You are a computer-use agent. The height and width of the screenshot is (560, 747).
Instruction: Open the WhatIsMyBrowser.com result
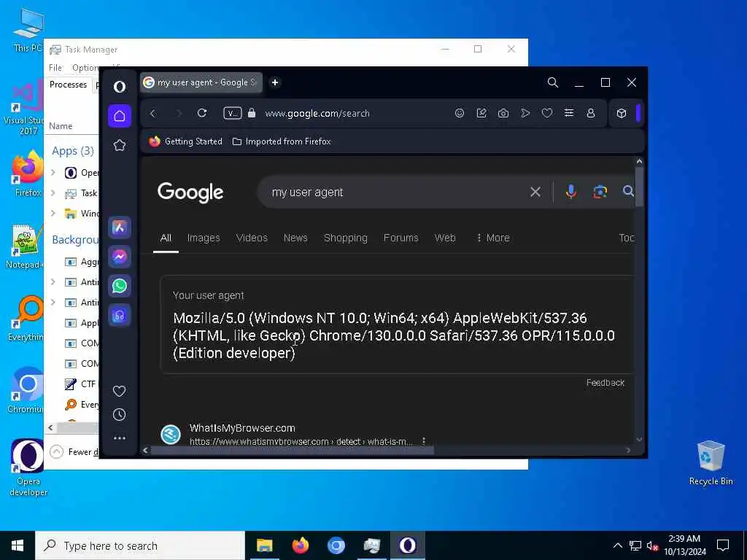click(242, 428)
